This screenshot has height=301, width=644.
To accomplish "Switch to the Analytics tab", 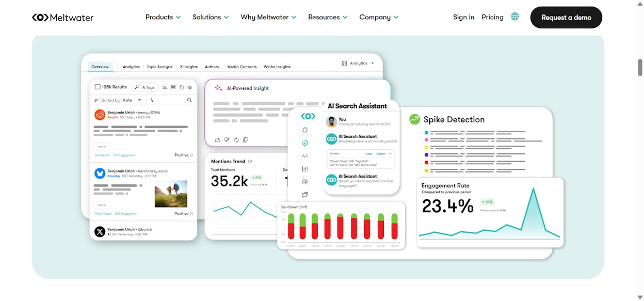I will pyautogui.click(x=131, y=67).
